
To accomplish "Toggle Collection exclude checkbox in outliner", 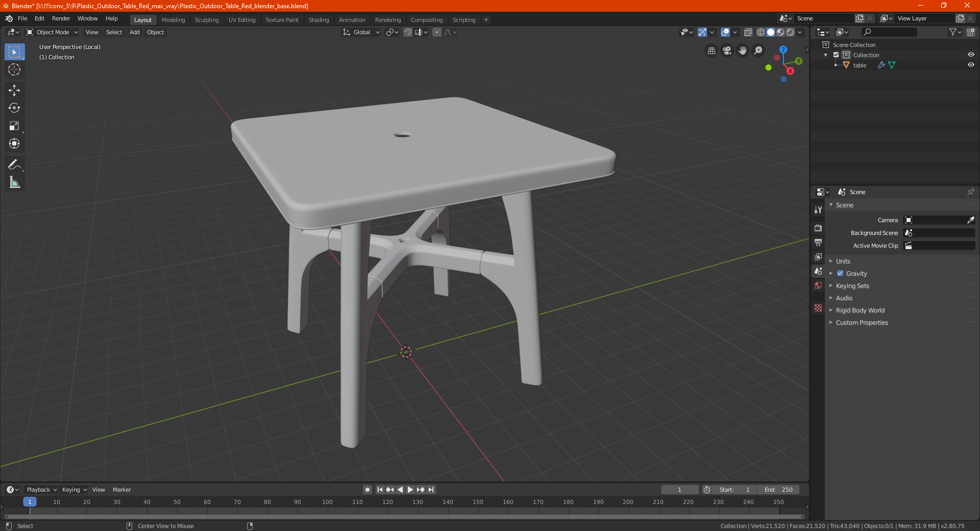I will 836,55.
